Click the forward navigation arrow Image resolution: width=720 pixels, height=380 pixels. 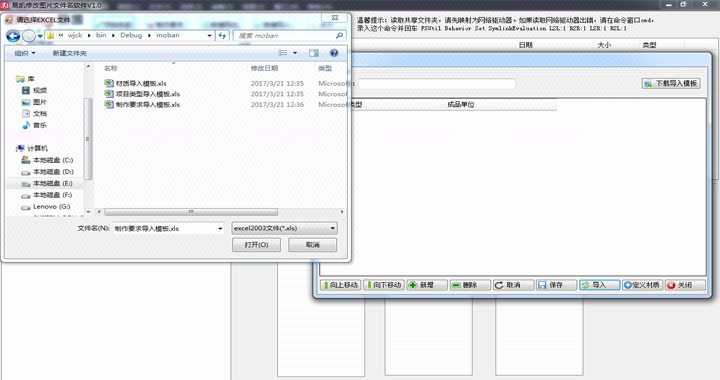coord(29,36)
